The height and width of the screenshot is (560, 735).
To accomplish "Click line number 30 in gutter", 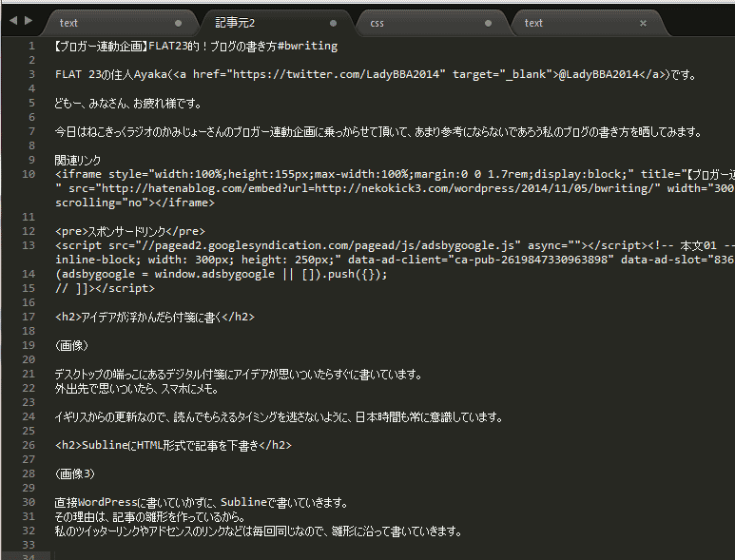I will tap(29, 502).
